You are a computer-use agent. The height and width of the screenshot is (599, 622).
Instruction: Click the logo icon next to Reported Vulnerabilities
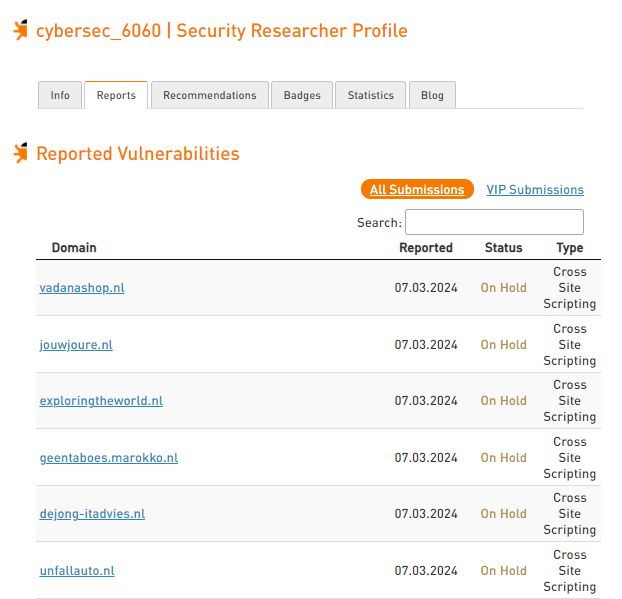tap(21, 153)
